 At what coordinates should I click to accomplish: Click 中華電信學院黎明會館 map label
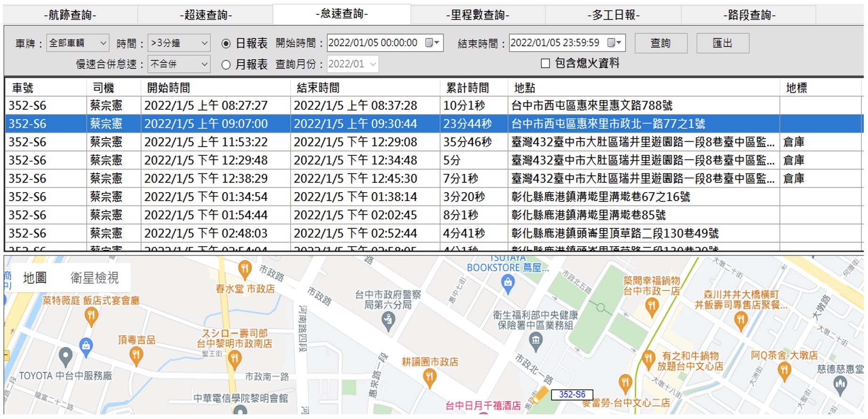point(241,398)
